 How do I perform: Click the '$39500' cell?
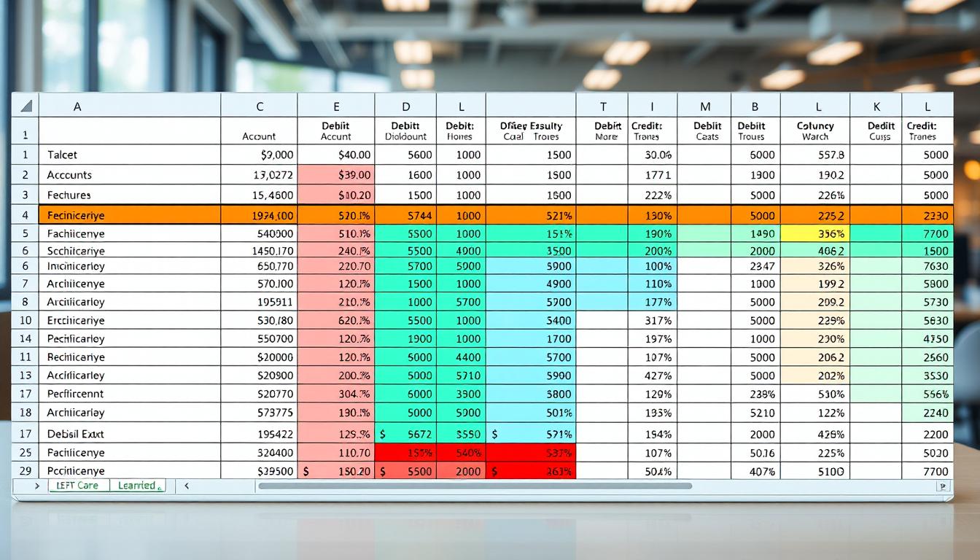(x=260, y=470)
